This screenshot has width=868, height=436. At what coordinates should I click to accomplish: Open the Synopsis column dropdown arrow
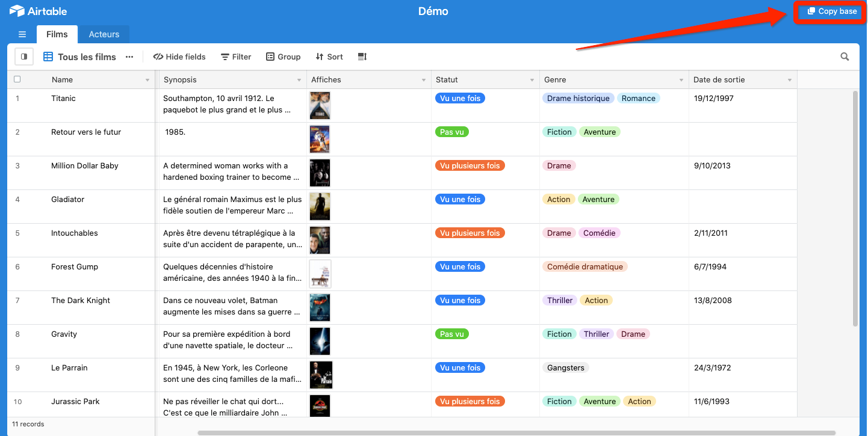coord(299,80)
